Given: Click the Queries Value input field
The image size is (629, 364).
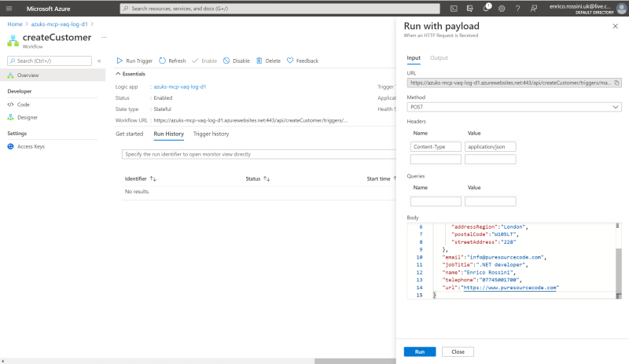Looking at the screenshot, I should click(x=490, y=201).
